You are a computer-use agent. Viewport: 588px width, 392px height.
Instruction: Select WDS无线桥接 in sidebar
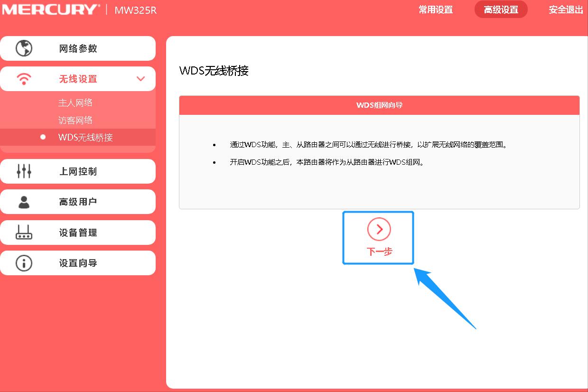(85, 137)
